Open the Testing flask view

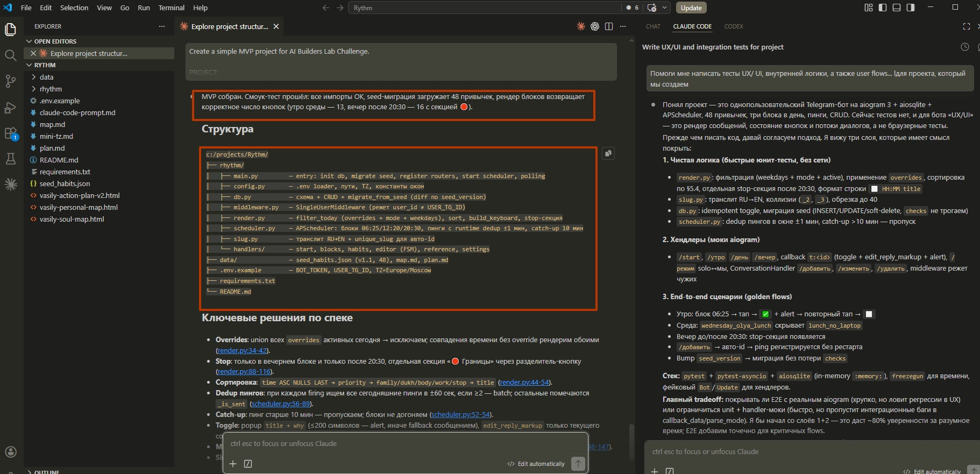coord(10,159)
